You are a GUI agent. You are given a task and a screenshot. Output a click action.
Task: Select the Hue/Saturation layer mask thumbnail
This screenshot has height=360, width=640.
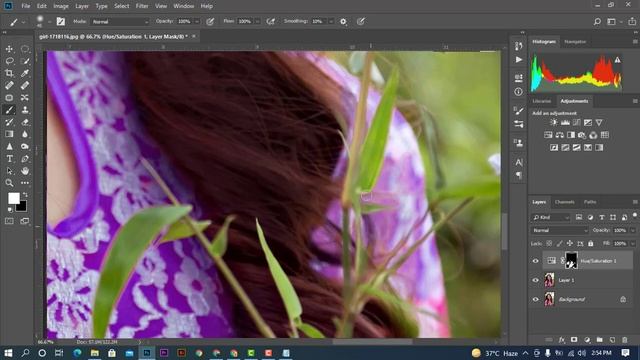pos(571,260)
